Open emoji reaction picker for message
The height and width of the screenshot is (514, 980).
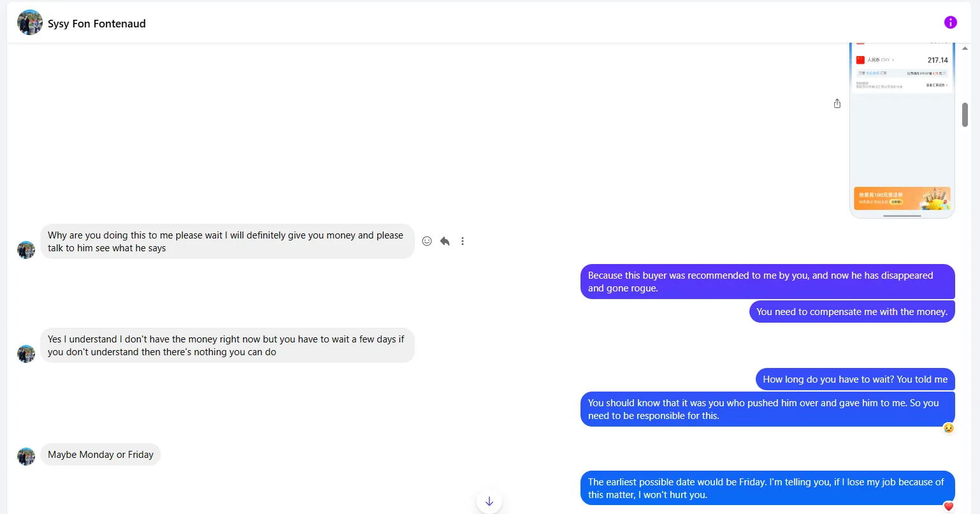(427, 241)
